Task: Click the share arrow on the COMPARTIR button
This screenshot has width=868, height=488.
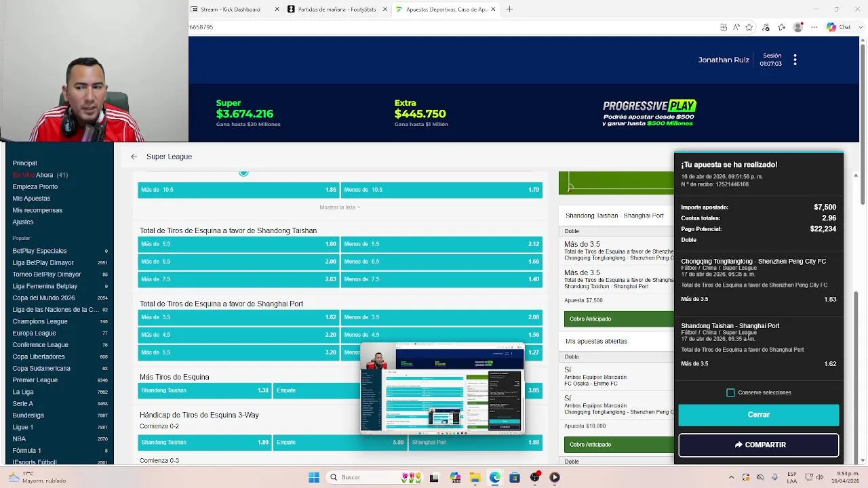Action: click(738, 445)
